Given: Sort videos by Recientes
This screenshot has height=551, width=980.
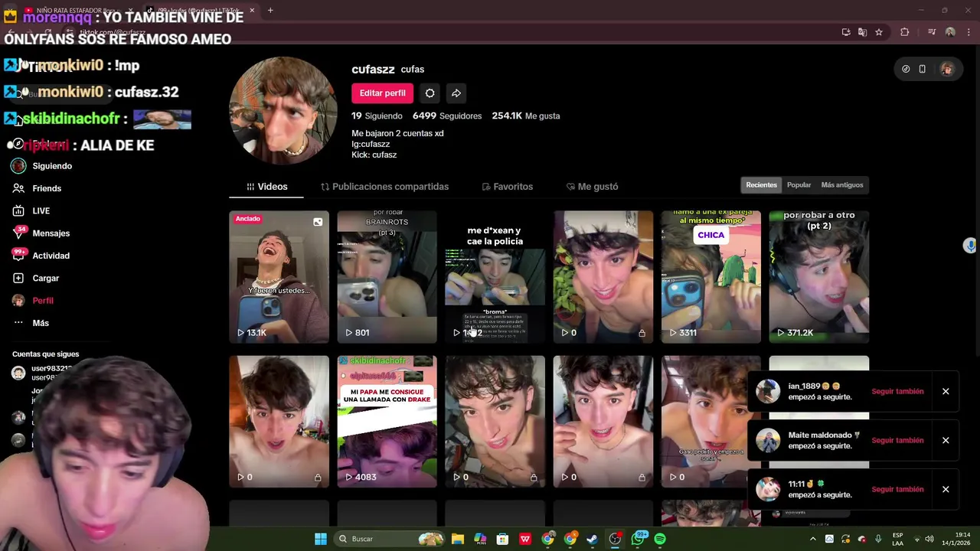Looking at the screenshot, I should click(761, 185).
